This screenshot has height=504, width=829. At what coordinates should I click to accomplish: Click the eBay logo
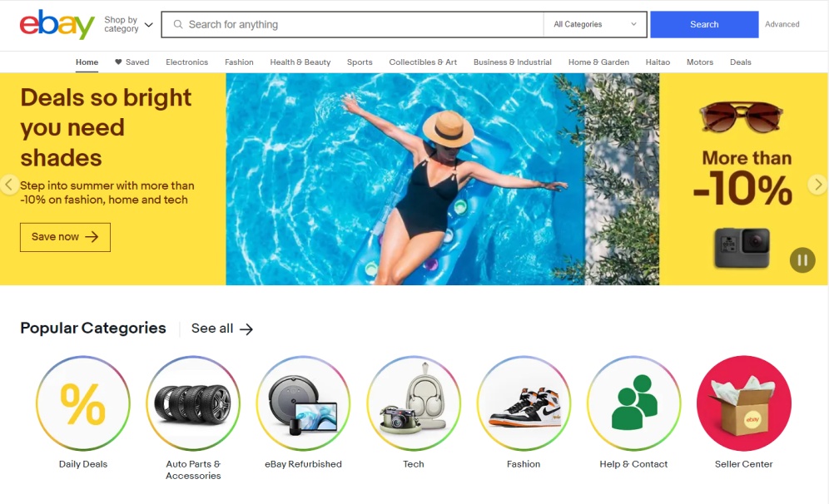(x=57, y=24)
